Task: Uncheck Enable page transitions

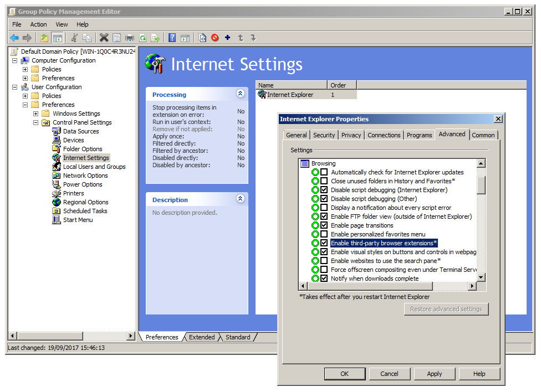Action: coord(324,225)
